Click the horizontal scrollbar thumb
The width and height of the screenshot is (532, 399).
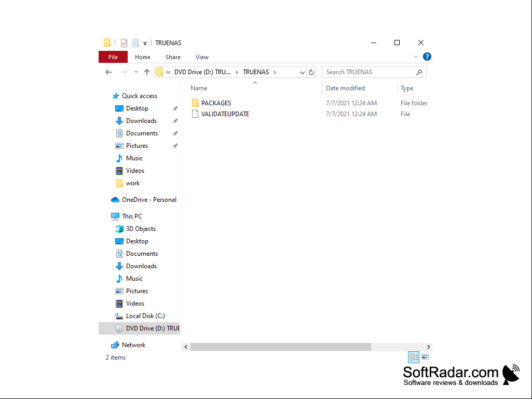click(281, 347)
